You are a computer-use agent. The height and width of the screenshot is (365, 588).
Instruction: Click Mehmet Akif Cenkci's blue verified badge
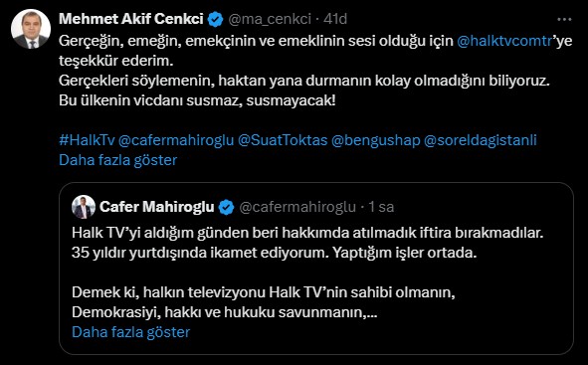click(x=215, y=19)
